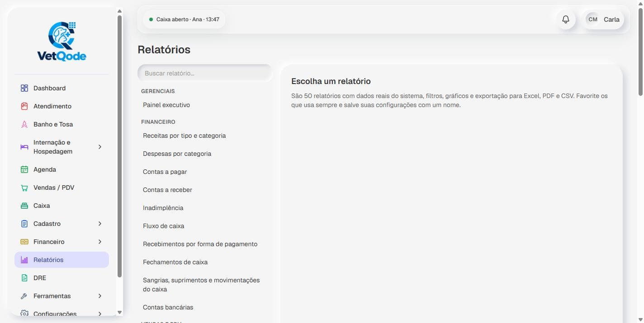Click the Atendimento icon
The width and height of the screenshot is (644, 323).
(x=24, y=106)
